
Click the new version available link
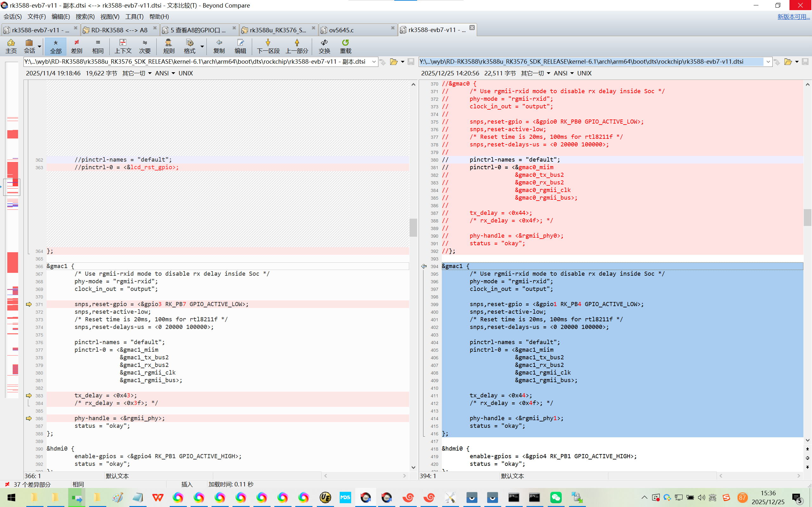793,16
